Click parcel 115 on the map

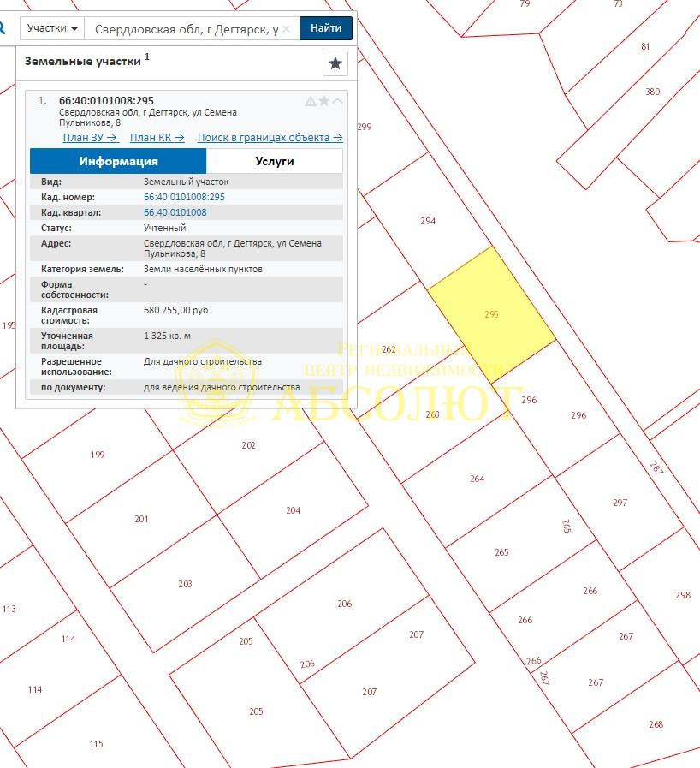click(96, 744)
